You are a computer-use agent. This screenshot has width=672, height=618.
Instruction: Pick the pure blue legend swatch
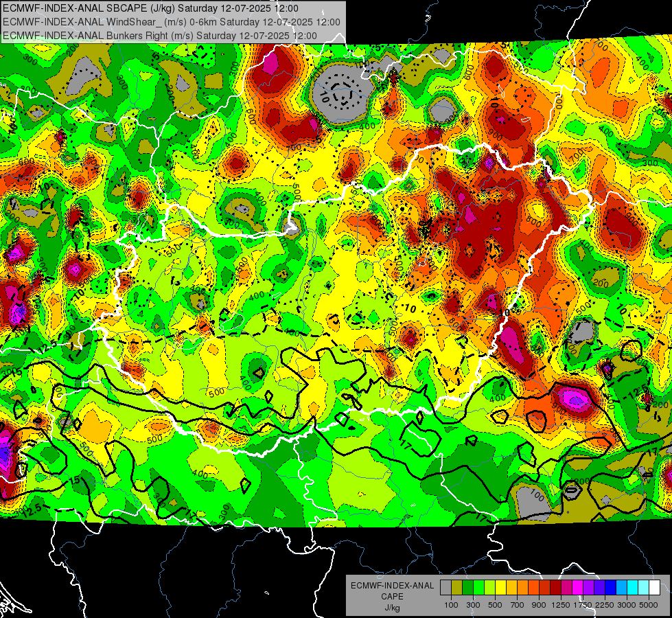point(610,588)
